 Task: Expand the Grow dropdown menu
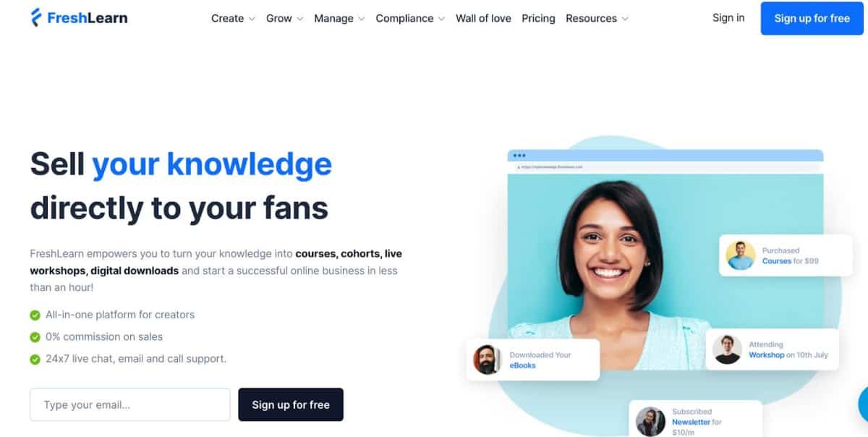284,18
